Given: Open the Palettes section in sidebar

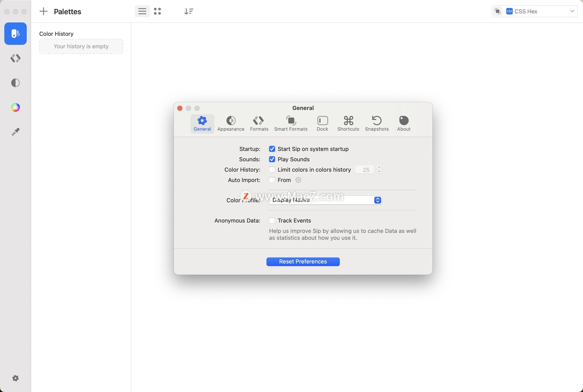Looking at the screenshot, I should point(15,34).
